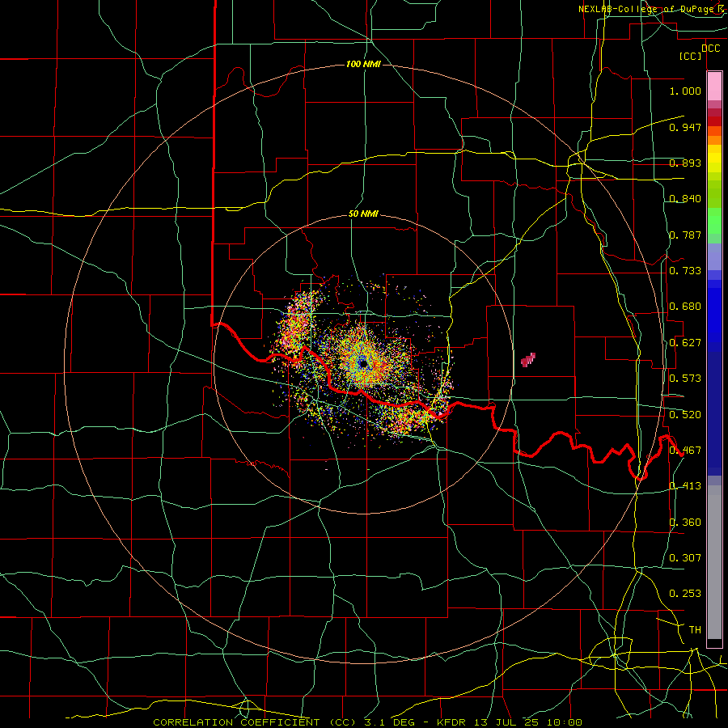This screenshot has width=728, height=728.
Task: Click the dark radar site center of echoes
Action: (x=363, y=364)
